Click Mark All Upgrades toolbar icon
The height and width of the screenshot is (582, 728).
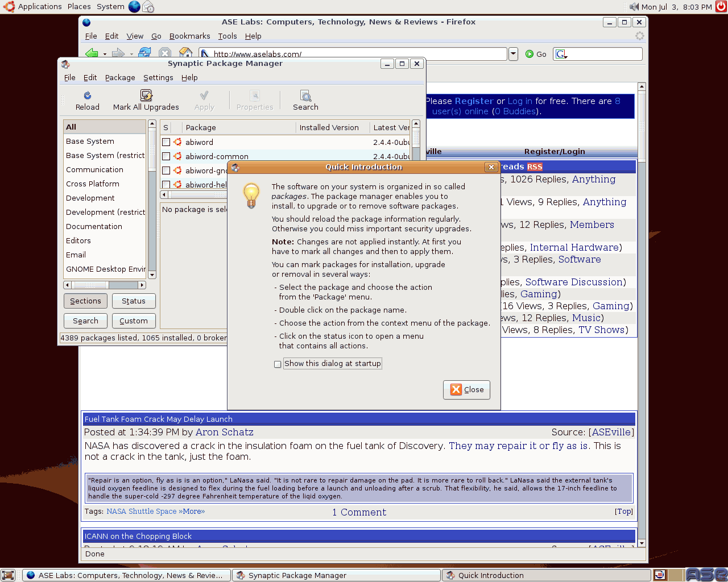click(146, 95)
